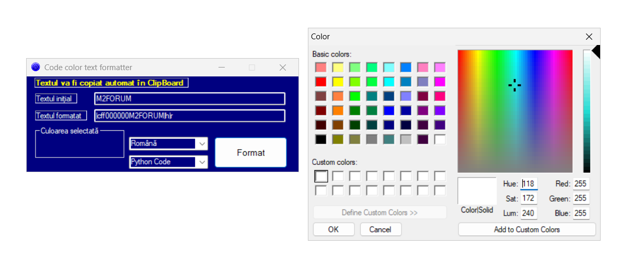Viewport: 644px width, 280px height.
Task: Select the red basic color swatch
Action: (321, 82)
